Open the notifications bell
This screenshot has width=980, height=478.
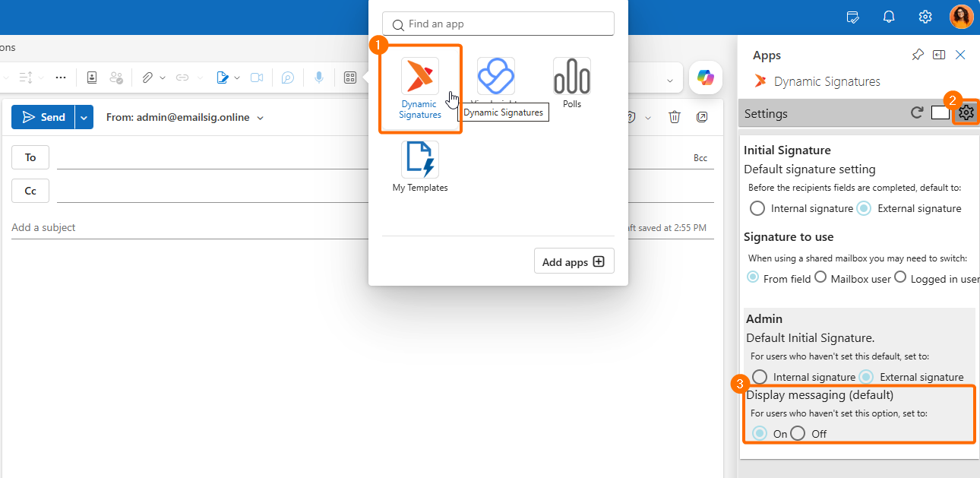889,17
